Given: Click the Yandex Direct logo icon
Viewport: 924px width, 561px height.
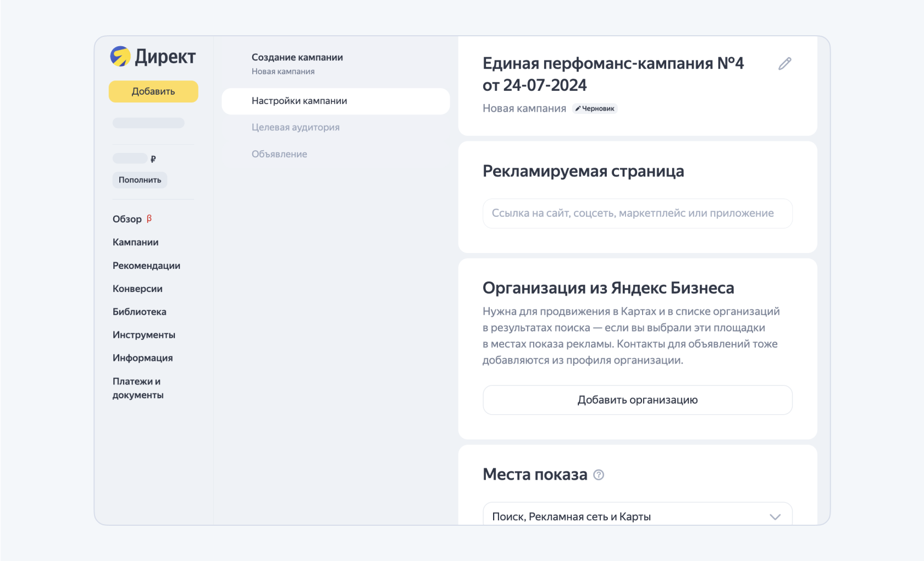Looking at the screenshot, I should click(120, 56).
